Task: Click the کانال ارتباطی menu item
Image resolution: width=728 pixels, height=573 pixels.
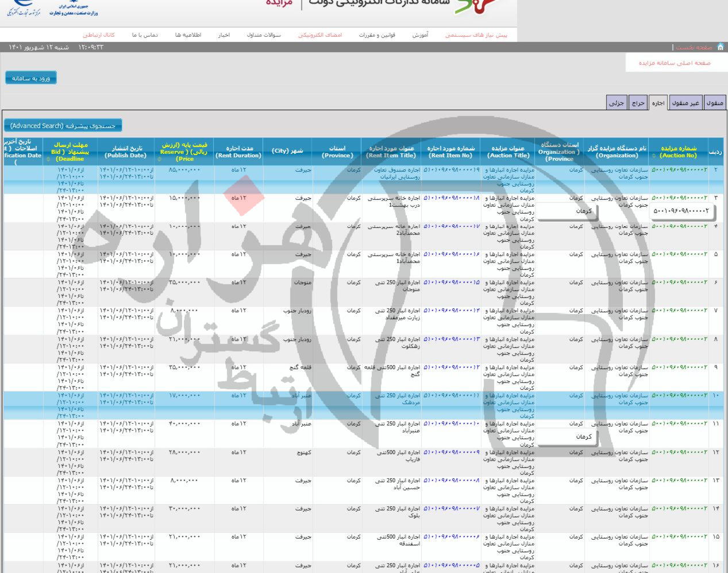Action: (x=99, y=35)
